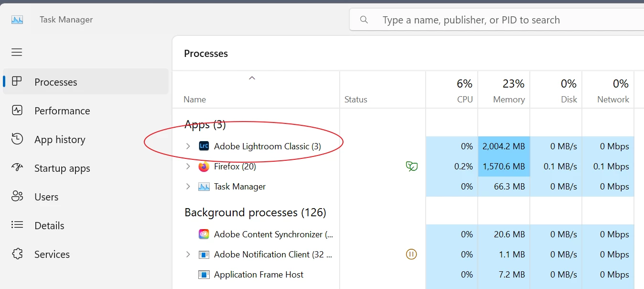The image size is (644, 289).
Task: Click the 7.2 MB memory cell
Action: click(x=504, y=275)
